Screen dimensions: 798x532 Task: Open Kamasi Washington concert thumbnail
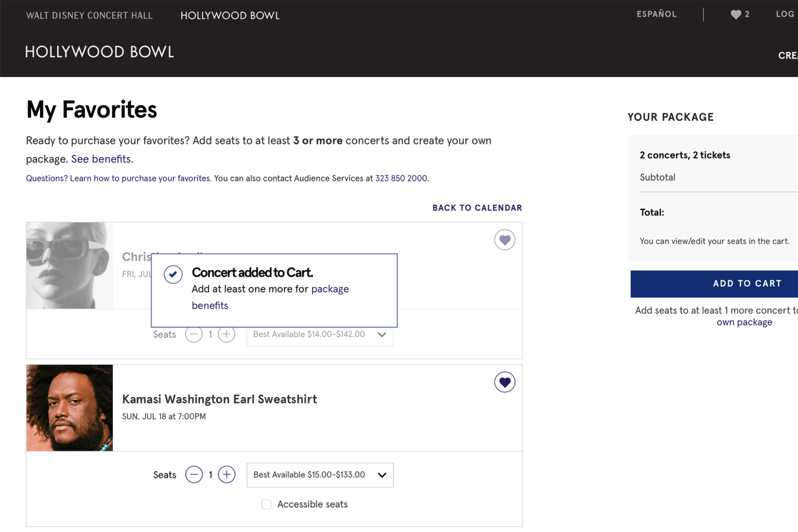[70, 408]
